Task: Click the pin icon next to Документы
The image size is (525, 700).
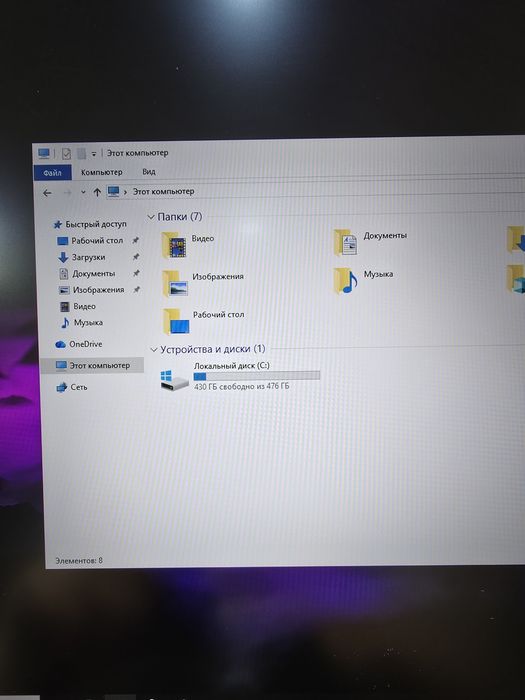Action: pyautogui.click(x=136, y=273)
